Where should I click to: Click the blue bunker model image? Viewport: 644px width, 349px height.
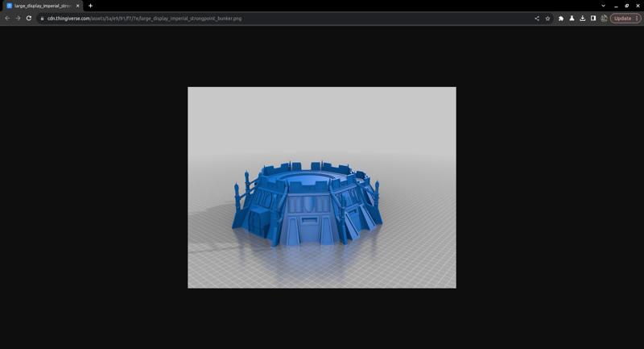321,188
